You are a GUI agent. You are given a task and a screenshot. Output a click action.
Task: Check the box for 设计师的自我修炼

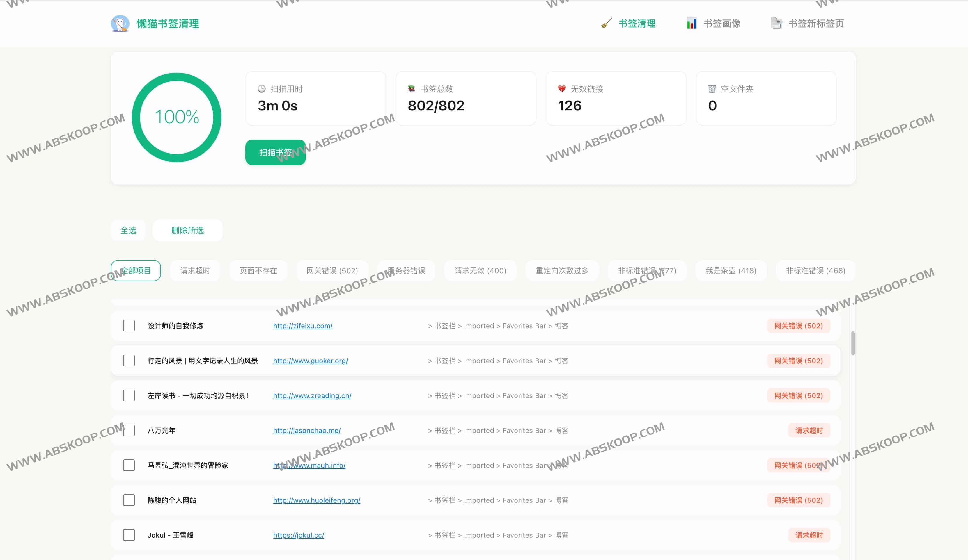point(129,326)
